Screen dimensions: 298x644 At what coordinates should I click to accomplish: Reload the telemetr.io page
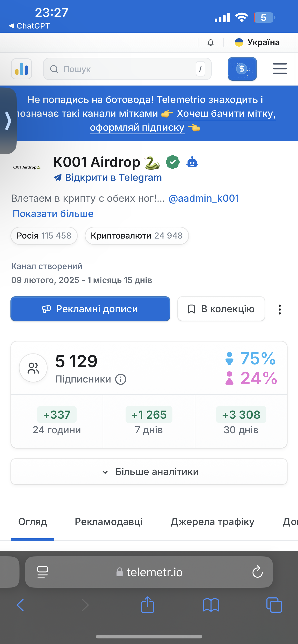tap(257, 572)
